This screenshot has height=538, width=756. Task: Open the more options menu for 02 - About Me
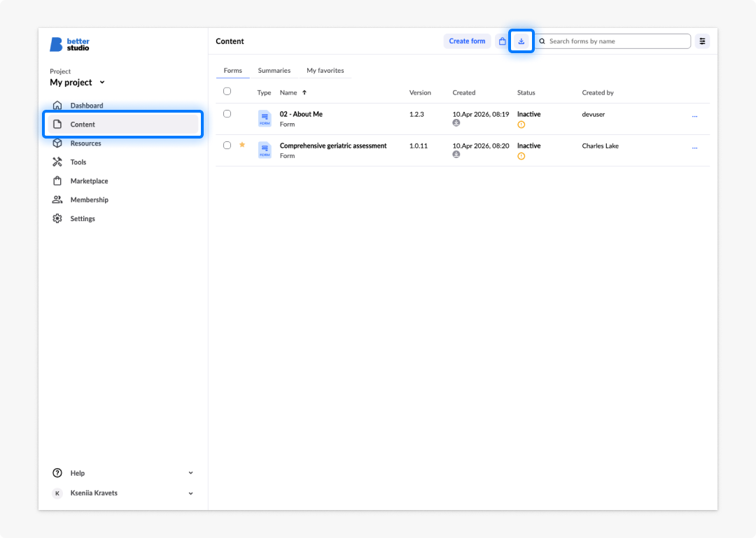tap(695, 116)
